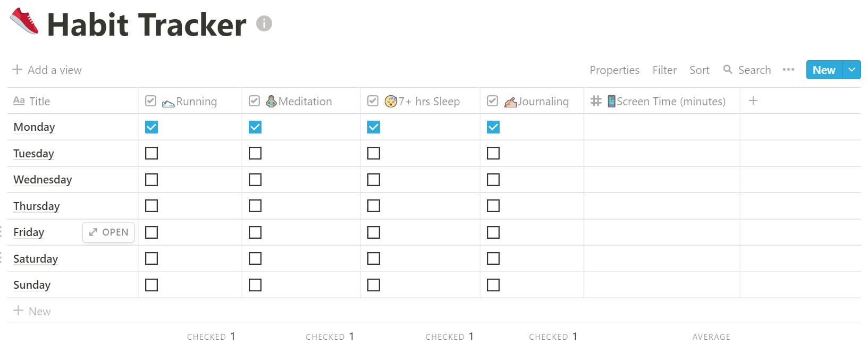Image resolution: width=868 pixels, height=352 pixels.
Task: Click the info icon beside Habit Tracker
Action: 264,23
